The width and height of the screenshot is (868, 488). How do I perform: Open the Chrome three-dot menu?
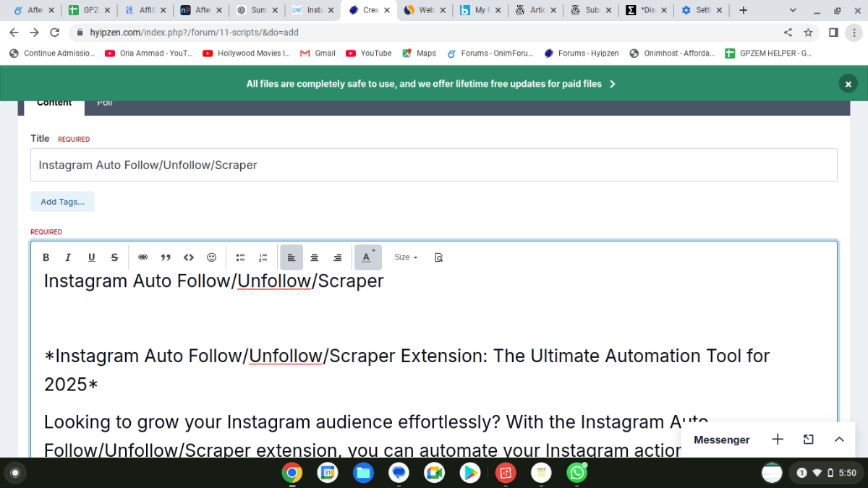(855, 33)
